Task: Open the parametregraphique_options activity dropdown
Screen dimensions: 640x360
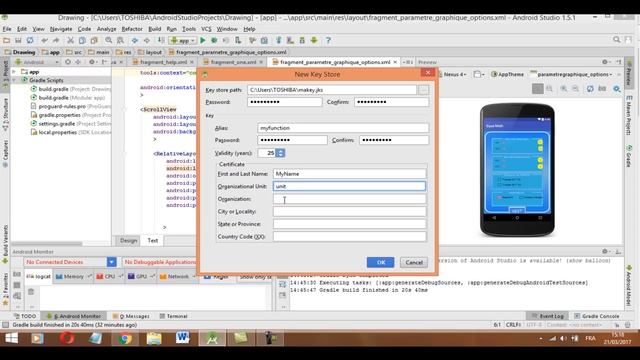Action: pos(572,74)
